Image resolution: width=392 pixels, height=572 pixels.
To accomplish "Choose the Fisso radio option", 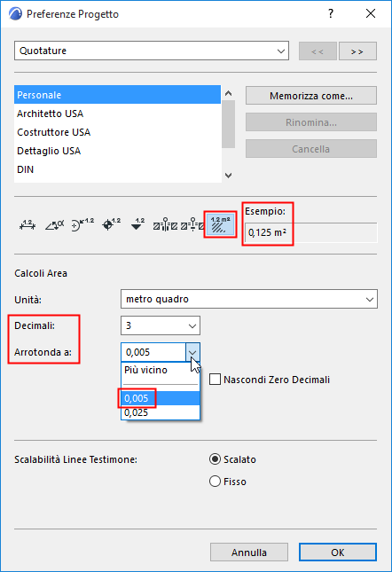I will click(216, 482).
